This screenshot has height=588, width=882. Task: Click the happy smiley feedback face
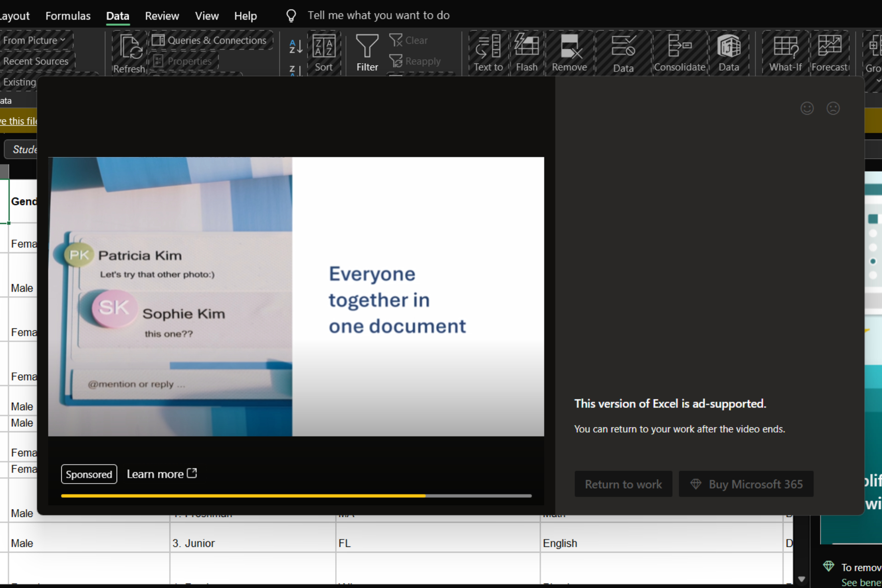[807, 108]
